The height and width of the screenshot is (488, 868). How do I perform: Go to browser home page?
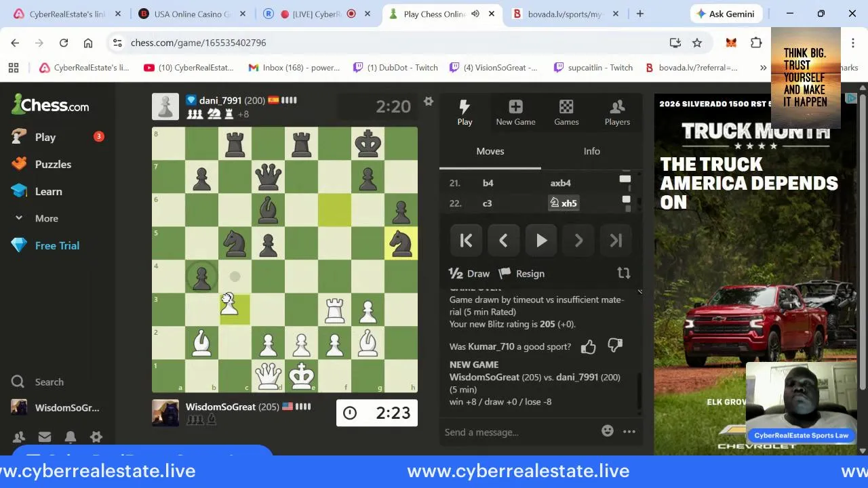88,43
